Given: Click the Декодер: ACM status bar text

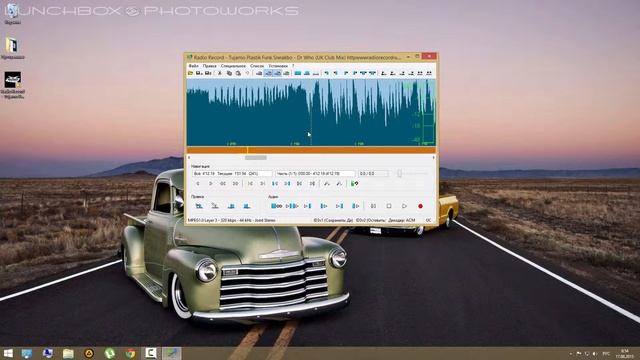Looking at the screenshot, I should (402, 220).
